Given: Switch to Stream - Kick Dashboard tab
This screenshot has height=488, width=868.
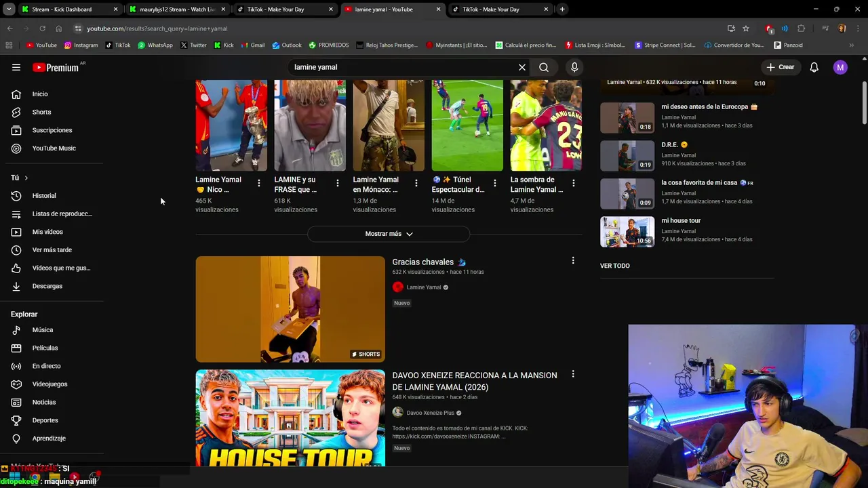Looking at the screenshot, I should coord(68,9).
